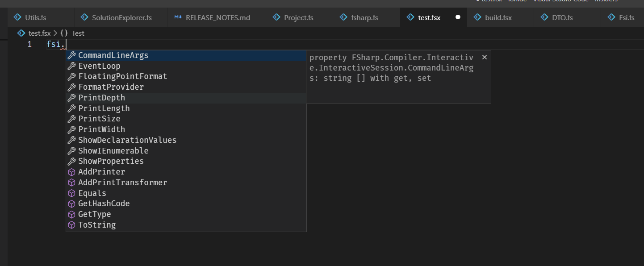Choose AddPrintTransformer method
This screenshot has width=644, height=266.
pos(186,183)
